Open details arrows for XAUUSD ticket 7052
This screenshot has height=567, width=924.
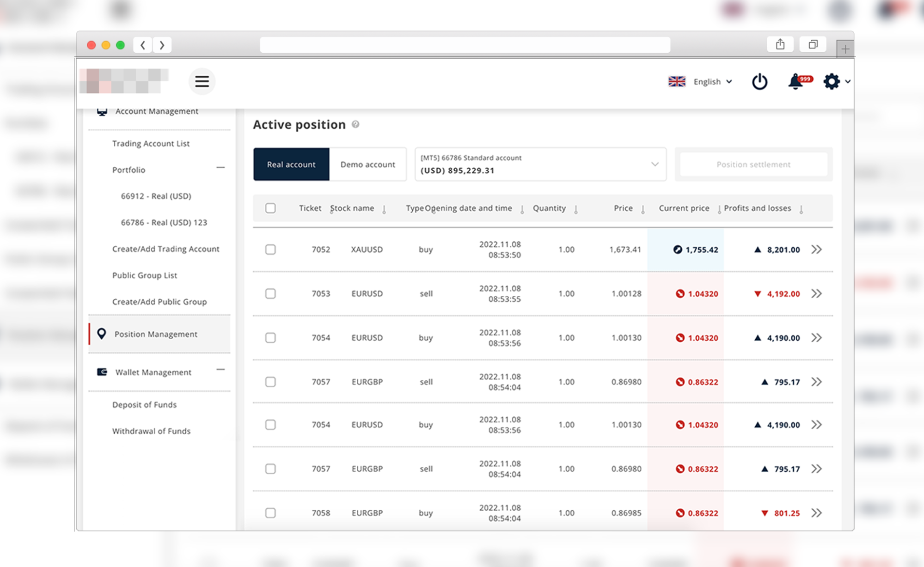click(x=817, y=250)
